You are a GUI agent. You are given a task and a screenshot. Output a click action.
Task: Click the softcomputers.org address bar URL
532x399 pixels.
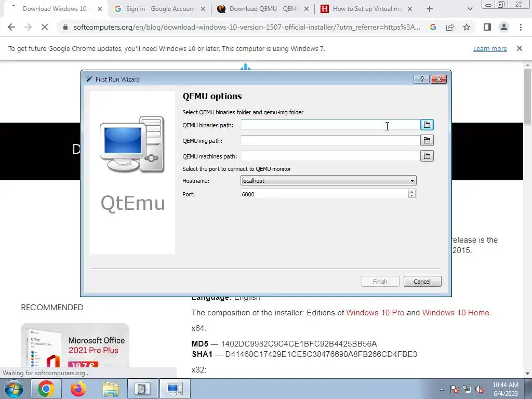tap(247, 28)
